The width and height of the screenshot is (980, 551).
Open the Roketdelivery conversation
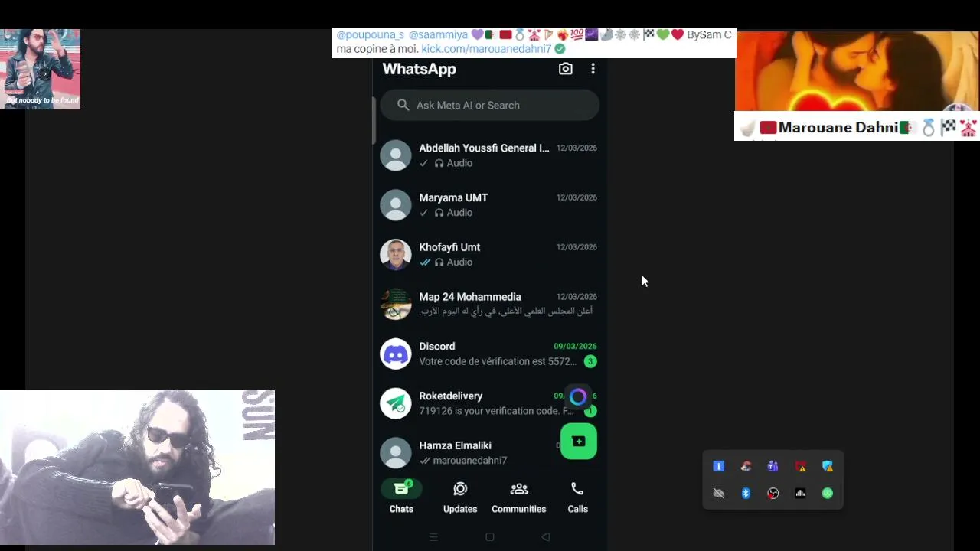[489, 403]
